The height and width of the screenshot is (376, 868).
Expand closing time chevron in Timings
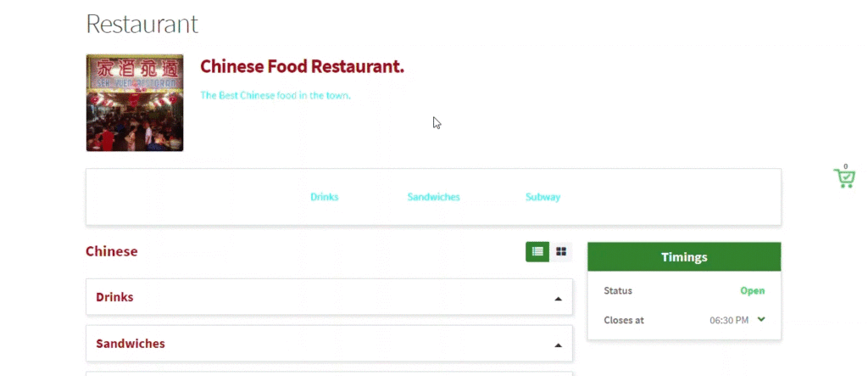pyautogui.click(x=761, y=319)
